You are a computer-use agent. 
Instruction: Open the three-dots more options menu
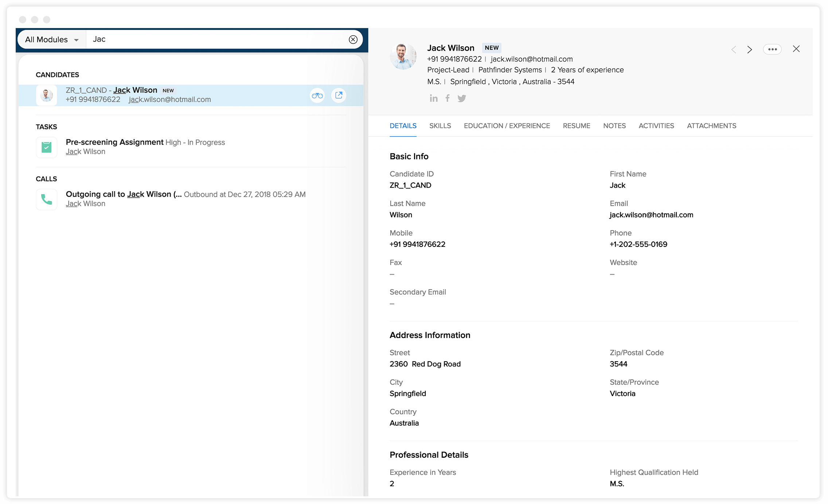click(x=772, y=50)
